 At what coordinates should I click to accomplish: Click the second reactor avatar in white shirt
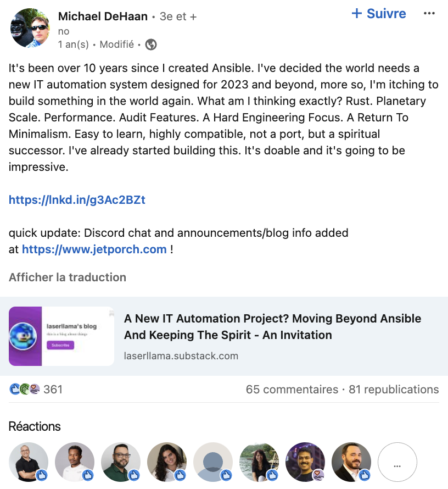[x=75, y=462]
